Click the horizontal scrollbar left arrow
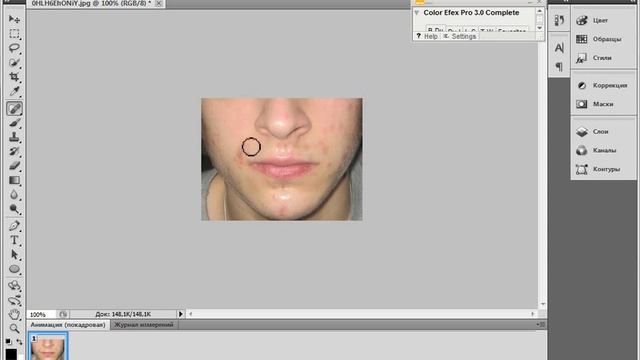The width and height of the screenshot is (640, 360). coord(191,314)
